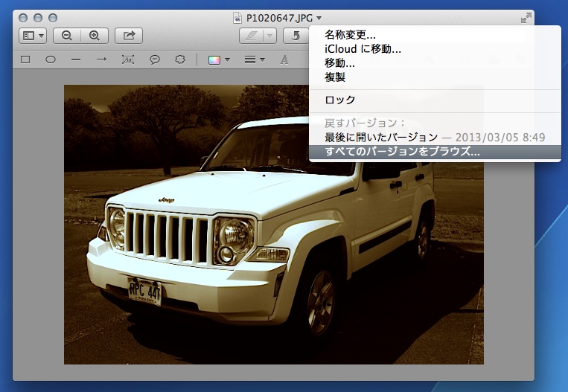Select the oval annotation tool
The image size is (568, 392).
point(51,60)
